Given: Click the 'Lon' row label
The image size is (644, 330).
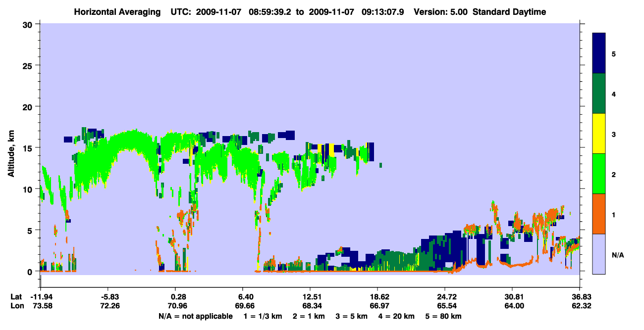Looking at the screenshot, I should [x=16, y=306].
